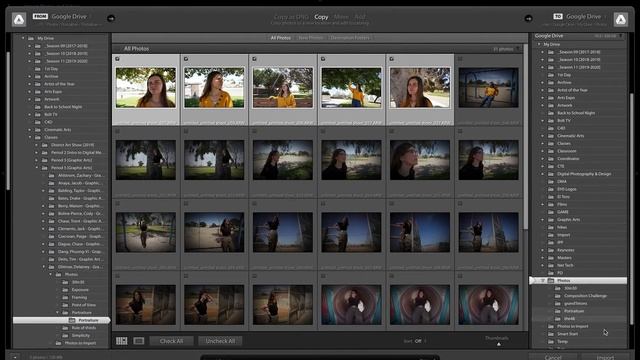Click the destination drive icon beside TO
This screenshot has width=640, height=360.
point(621,19)
